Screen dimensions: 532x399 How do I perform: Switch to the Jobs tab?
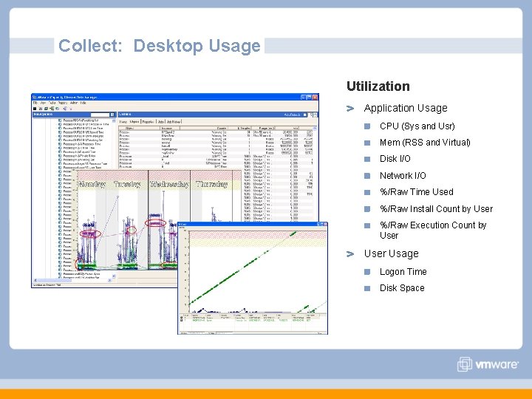tap(161, 122)
